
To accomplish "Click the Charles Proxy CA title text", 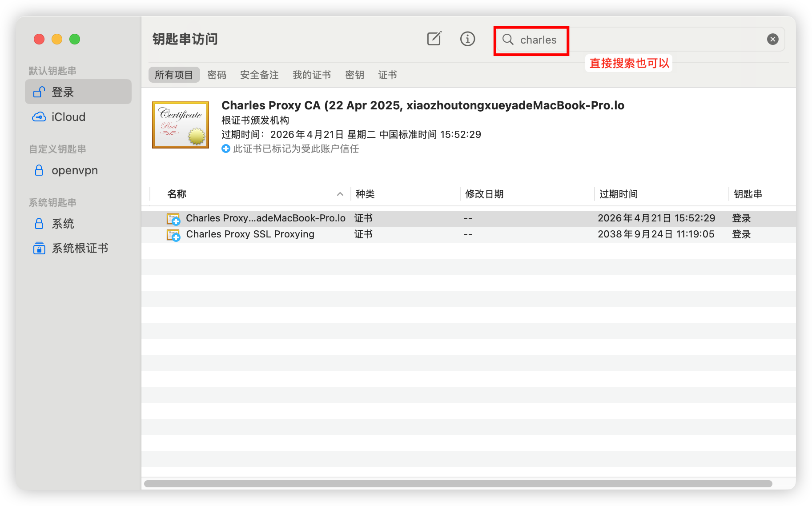I will pyautogui.click(x=423, y=105).
